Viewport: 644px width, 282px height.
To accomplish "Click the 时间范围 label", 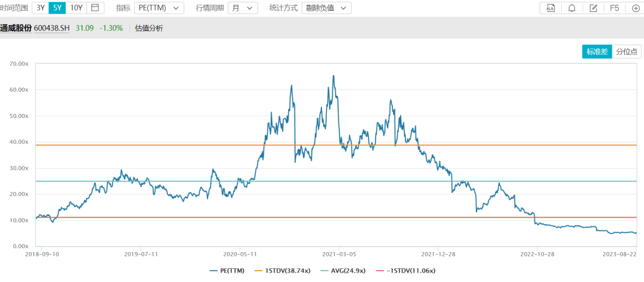I will (14, 8).
